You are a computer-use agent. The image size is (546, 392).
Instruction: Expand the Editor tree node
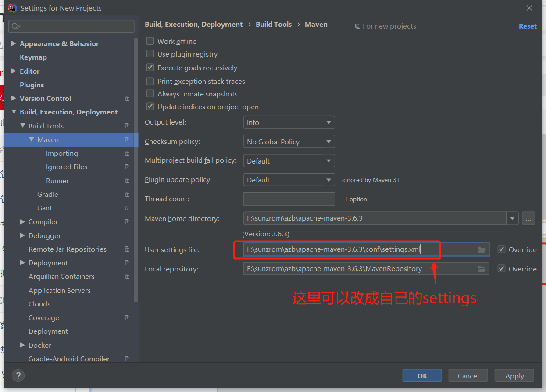[x=14, y=71]
